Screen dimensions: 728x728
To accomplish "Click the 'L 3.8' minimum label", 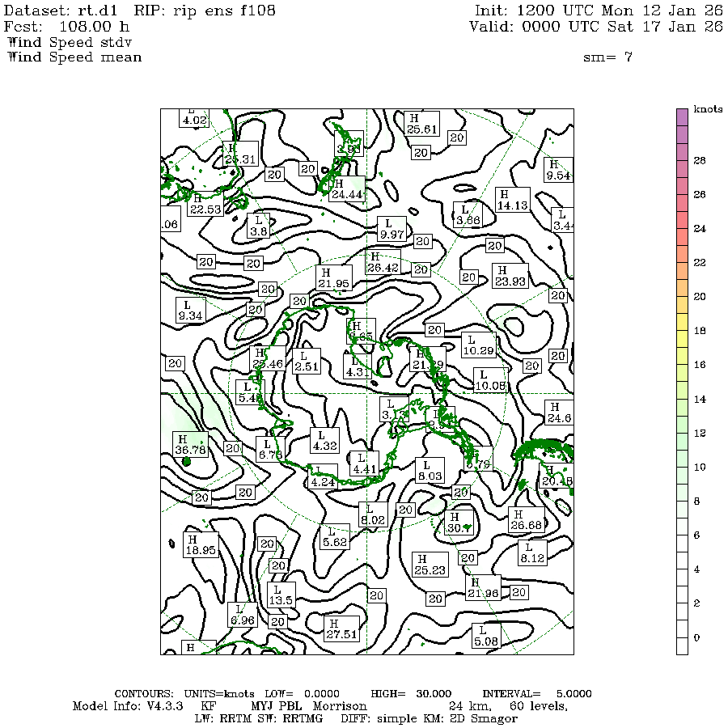I will coord(259,226).
